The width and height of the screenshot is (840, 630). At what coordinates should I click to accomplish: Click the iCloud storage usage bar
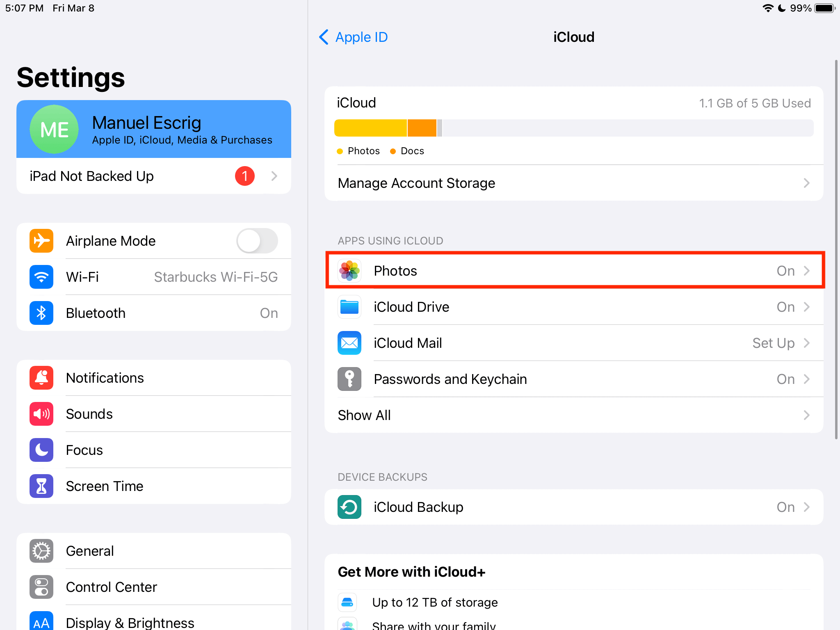(x=573, y=128)
